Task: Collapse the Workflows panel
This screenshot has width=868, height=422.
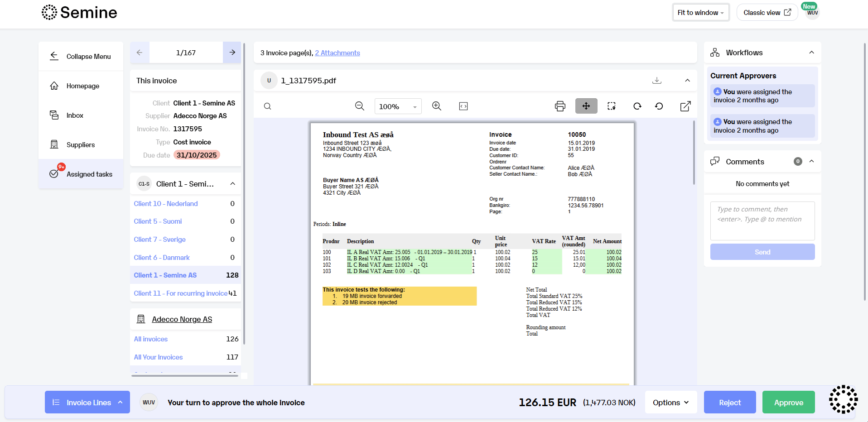Action: tap(811, 52)
